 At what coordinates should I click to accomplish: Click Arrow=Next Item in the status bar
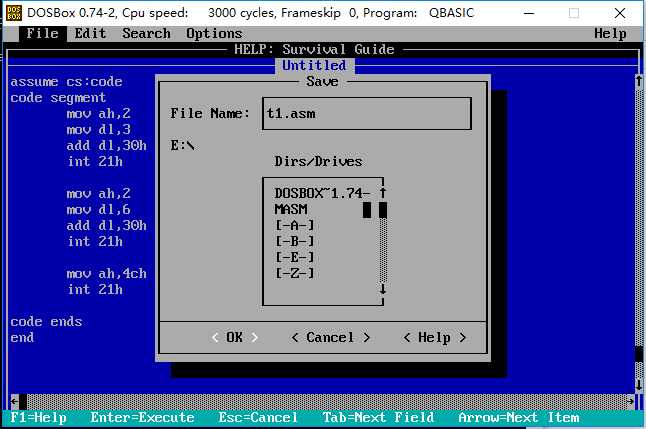(x=519, y=417)
